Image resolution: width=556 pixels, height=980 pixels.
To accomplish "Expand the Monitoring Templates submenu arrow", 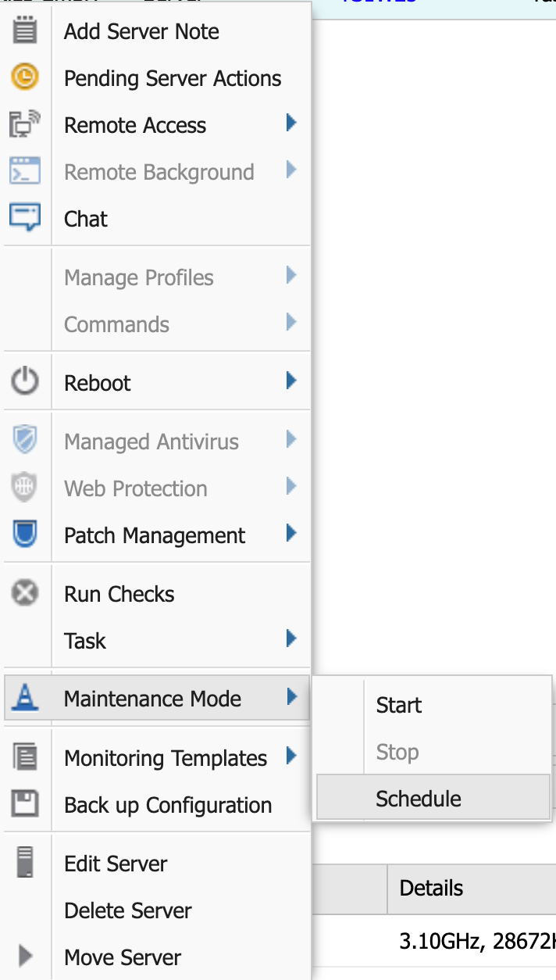I will [291, 756].
